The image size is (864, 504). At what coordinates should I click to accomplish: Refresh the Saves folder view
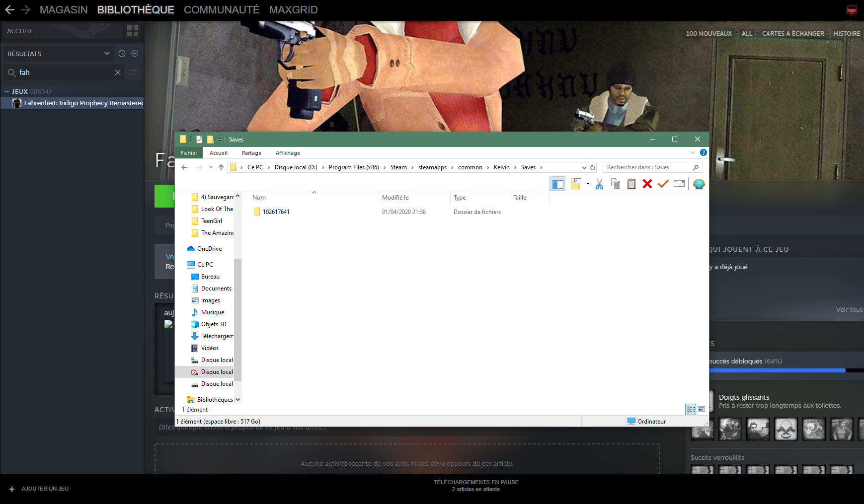point(593,168)
